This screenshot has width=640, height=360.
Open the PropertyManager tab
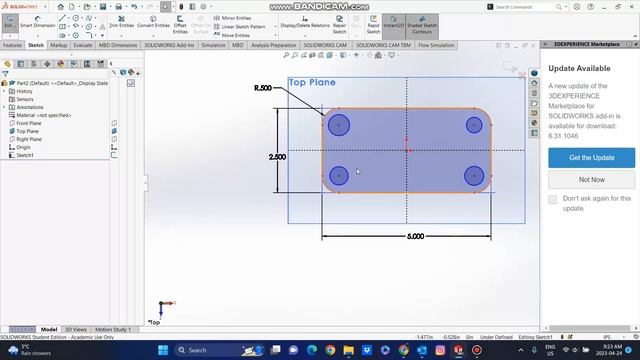tap(20, 64)
